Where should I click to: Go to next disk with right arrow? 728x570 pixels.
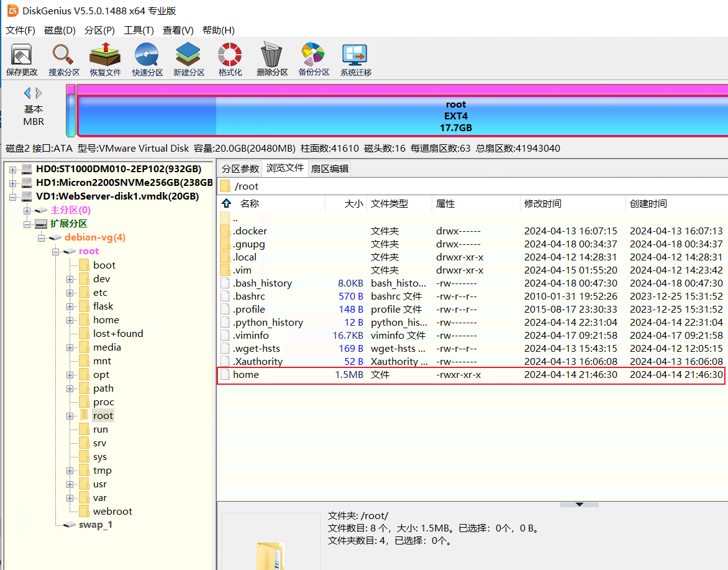point(39,93)
